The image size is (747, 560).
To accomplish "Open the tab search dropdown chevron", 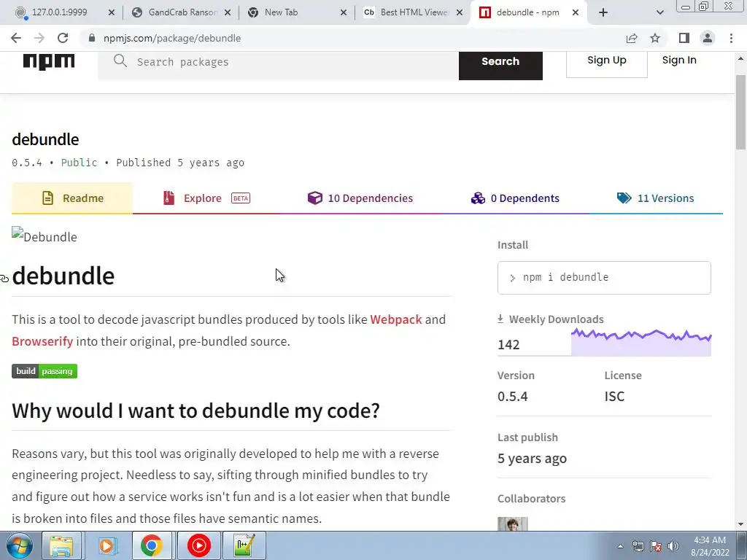I will 659,12.
